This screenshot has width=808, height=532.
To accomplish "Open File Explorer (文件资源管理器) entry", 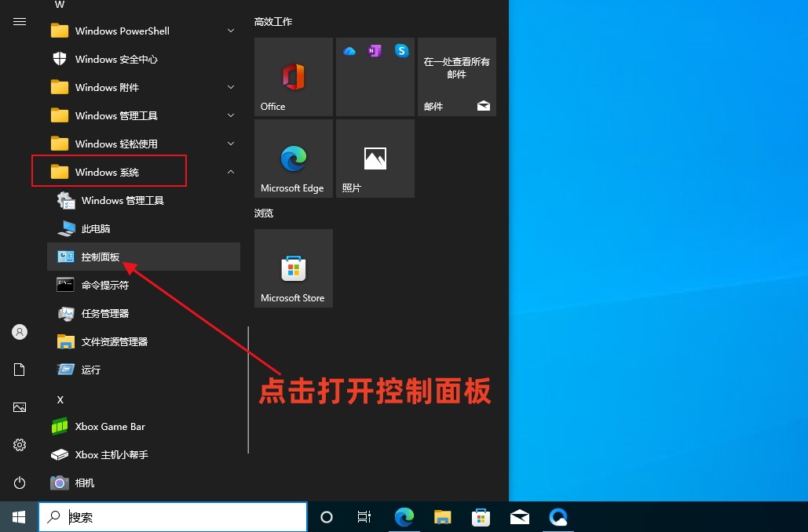I will [x=114, y=341].
